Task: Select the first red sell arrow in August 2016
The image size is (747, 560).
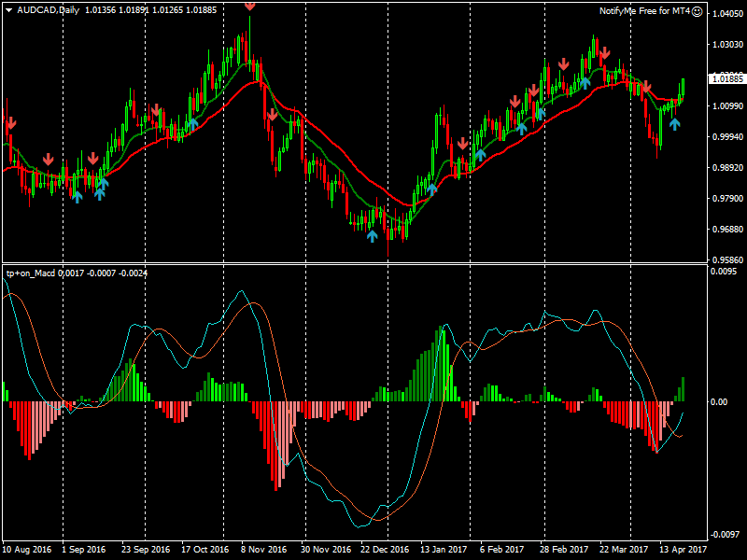Action: (11, 123)
